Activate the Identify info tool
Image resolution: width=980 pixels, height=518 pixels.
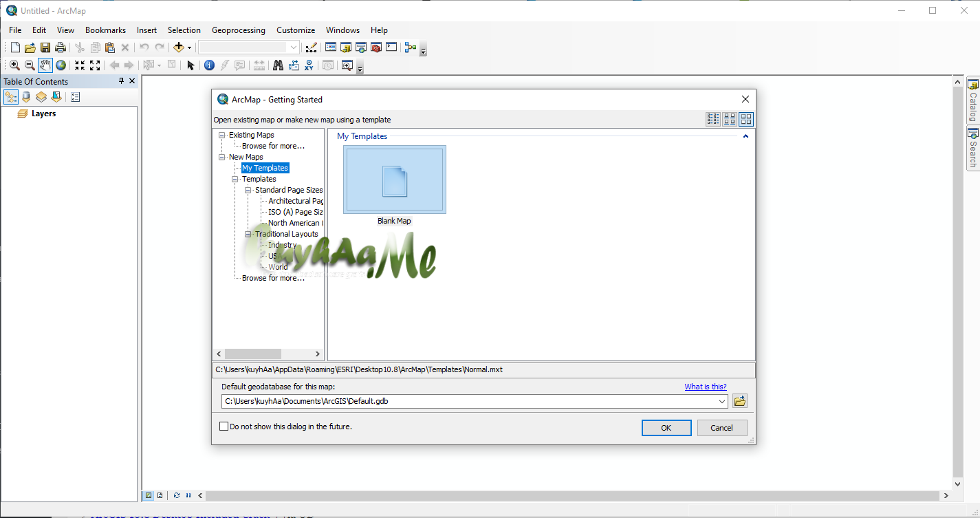209,65
